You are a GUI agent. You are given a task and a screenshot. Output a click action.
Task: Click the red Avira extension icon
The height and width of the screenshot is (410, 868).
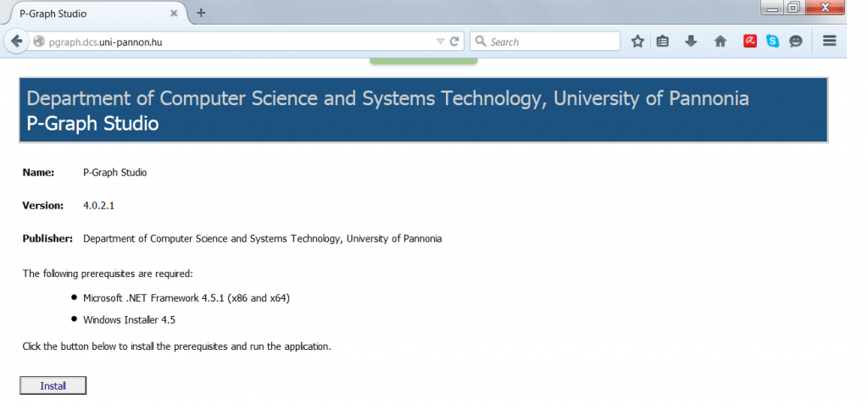(x=750, y=42)
